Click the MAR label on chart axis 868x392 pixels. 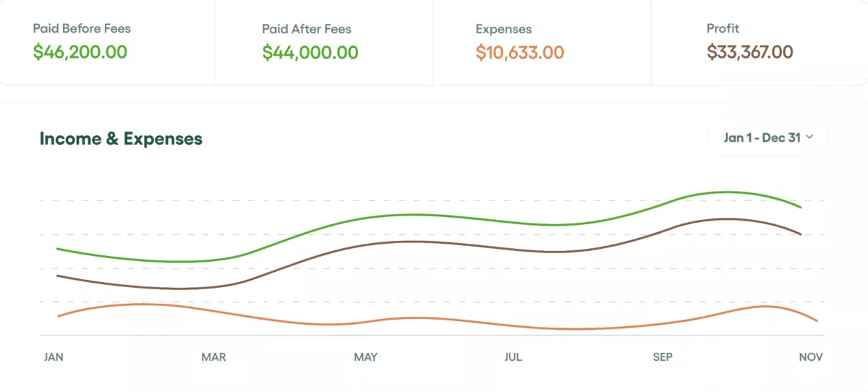213,357
